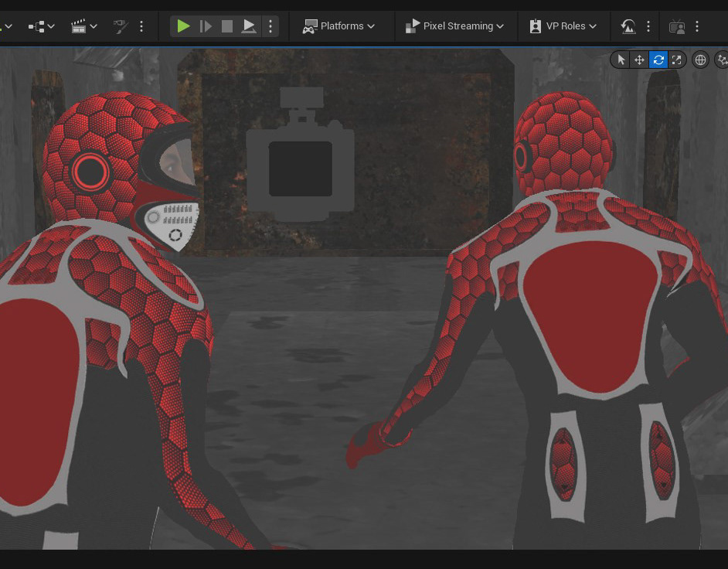The width and height of the screenshot is (728, 569).
Task: Open options beside the timed data icon
Action: click(648, 26)
